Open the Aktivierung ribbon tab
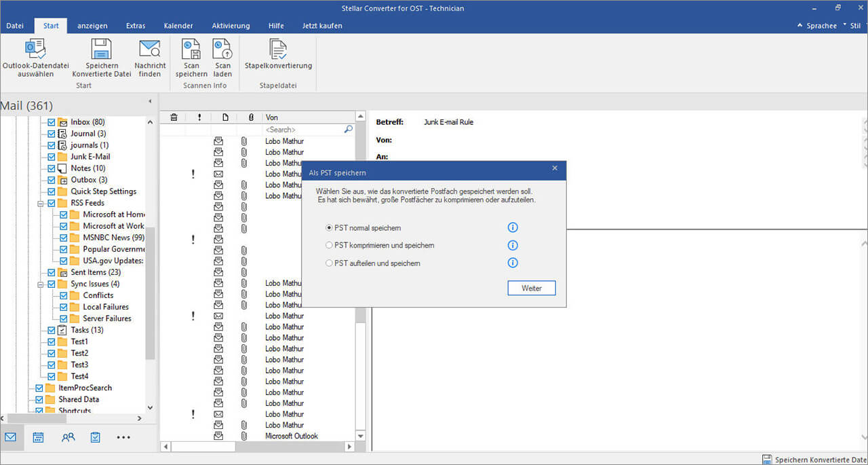 click(x=231, y=26)
